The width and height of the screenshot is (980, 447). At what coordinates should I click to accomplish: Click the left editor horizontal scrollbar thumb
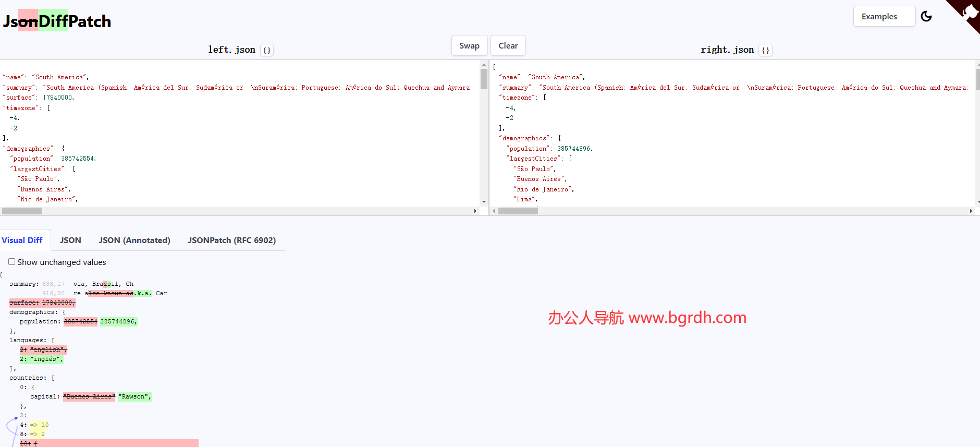[x=22, y=211]
